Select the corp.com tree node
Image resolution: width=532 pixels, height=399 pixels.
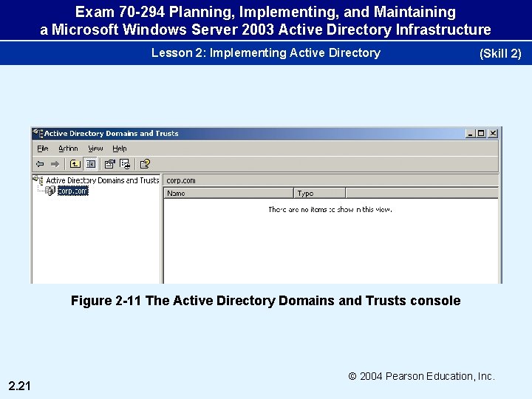[73, 191]
